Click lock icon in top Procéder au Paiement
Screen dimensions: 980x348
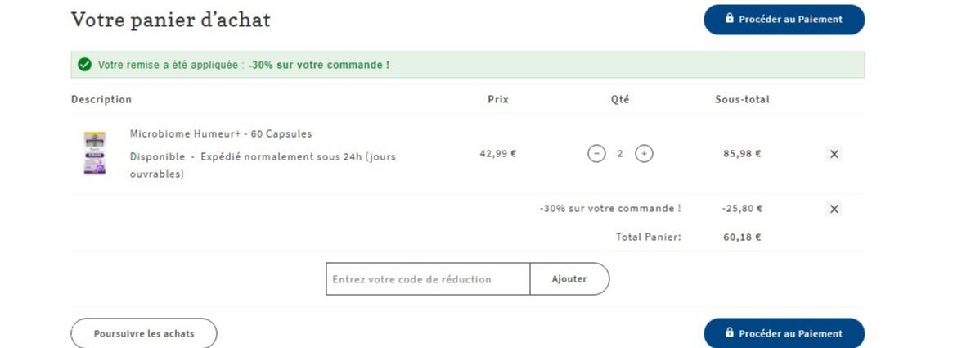pyautogui.click(x=730, y=18)
